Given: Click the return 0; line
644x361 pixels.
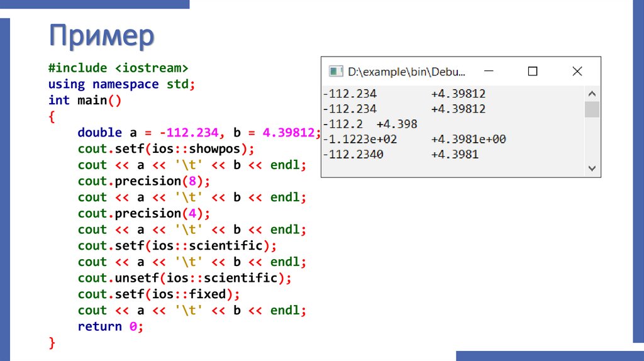Looking at the screenshot, I should click(x=111, y=326).
